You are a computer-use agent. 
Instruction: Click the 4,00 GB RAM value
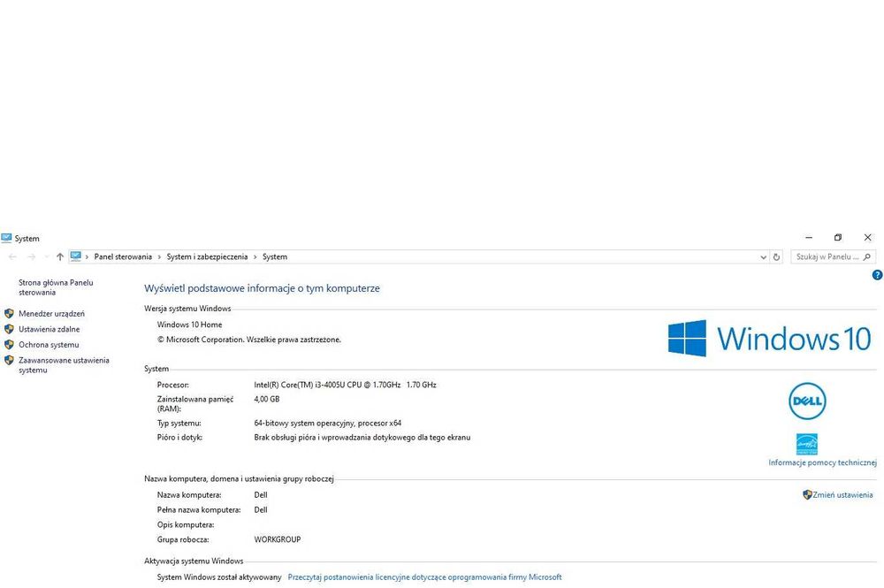coord(267,399)
